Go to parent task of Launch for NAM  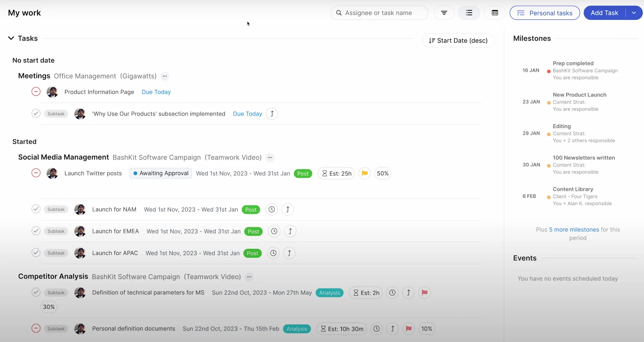[288, 209]
